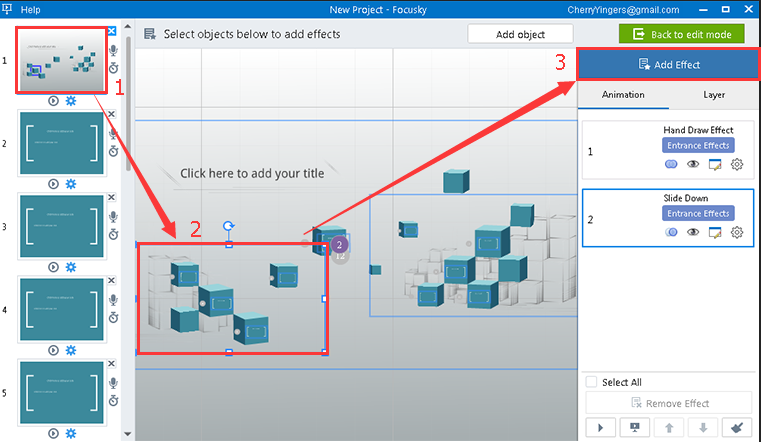Check the Select All checkbox
Viewport: 761px width, 442px height.
[591, 382]
